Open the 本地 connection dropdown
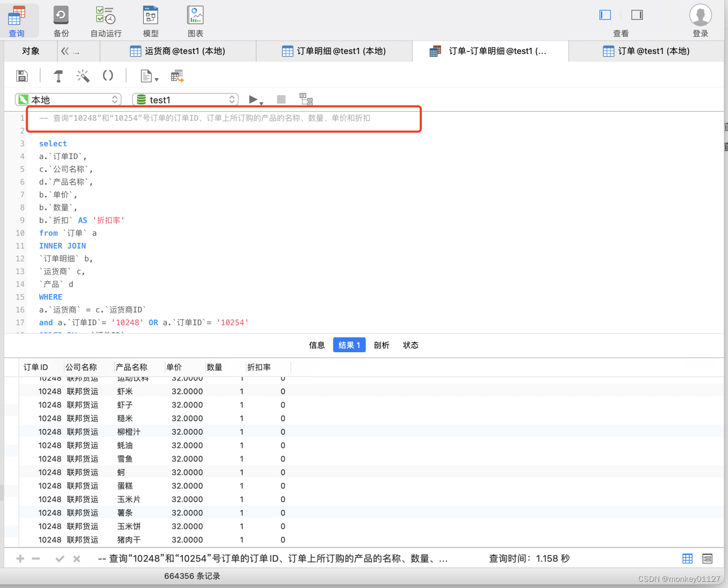 68,99
